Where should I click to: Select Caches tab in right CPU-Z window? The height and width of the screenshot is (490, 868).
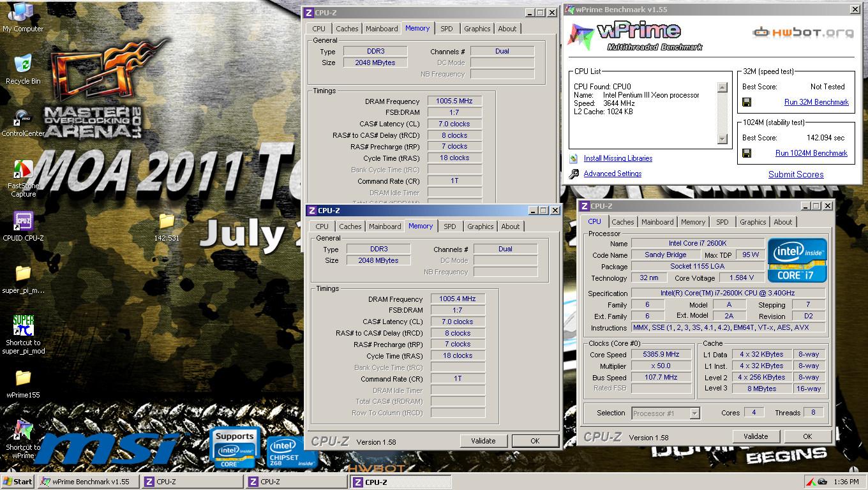tap(623, 222)
